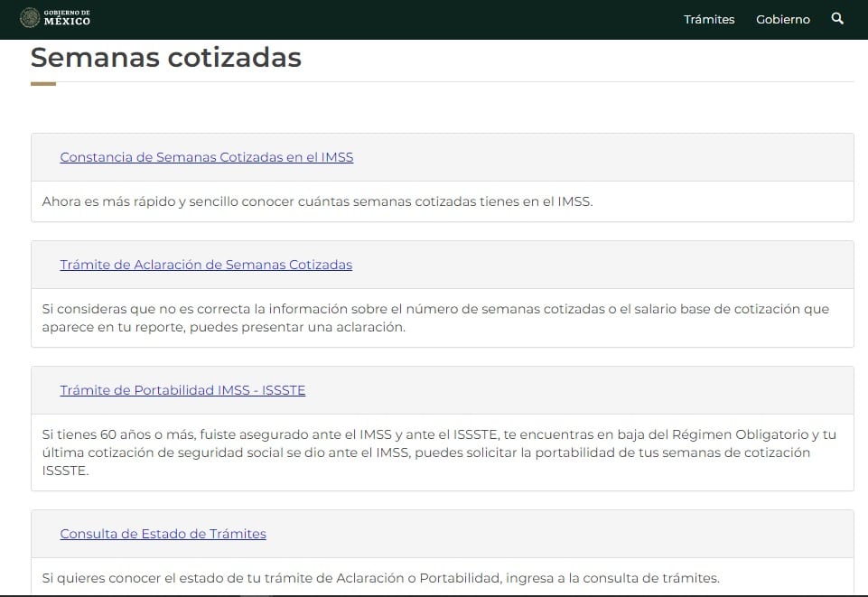Open Constancia de Semanas Cotizadas en el IMSS
868x597 pixels.
pos(206,157)
